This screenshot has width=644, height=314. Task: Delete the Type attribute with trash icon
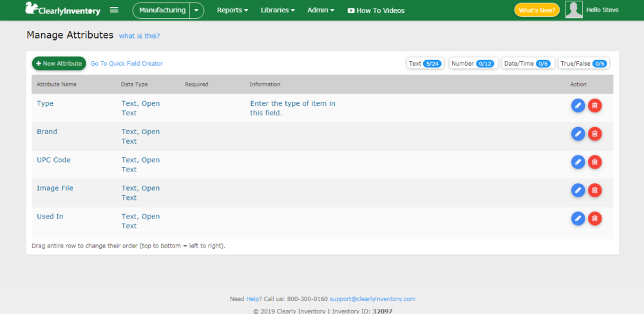pos(594,106)
